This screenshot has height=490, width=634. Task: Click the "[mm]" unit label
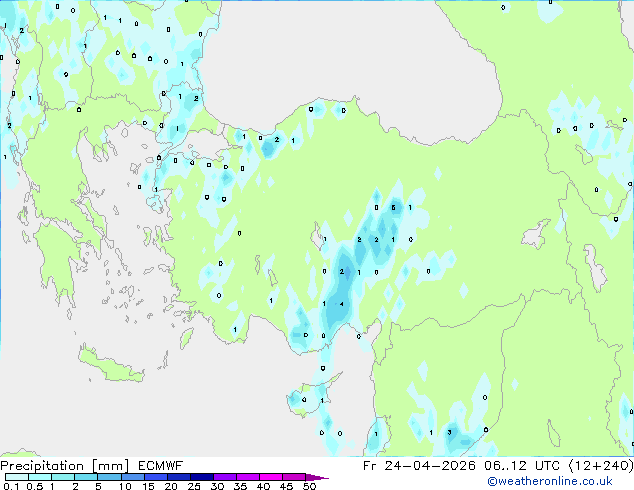[111, 466]
